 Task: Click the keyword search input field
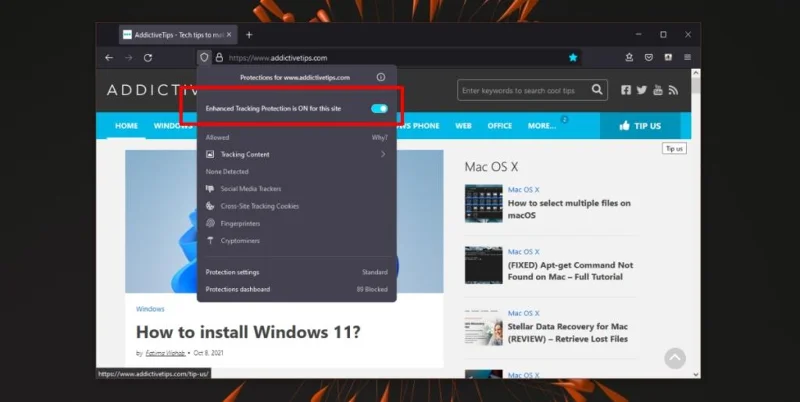click(x=524, y=90)
